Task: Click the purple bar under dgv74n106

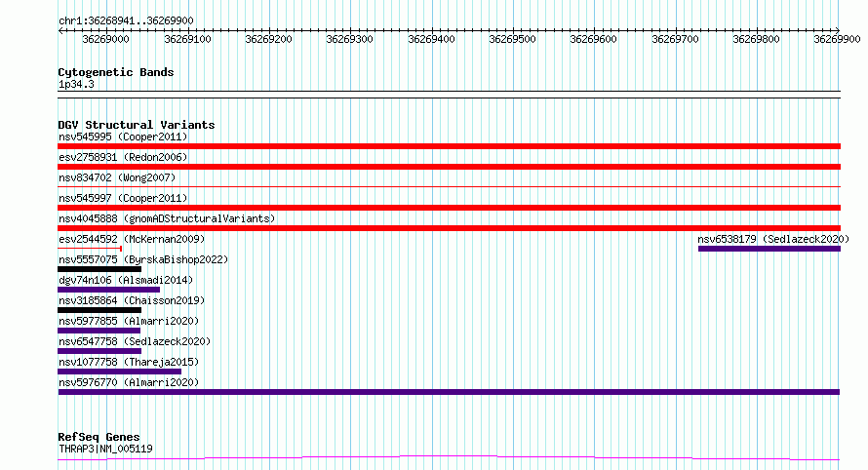Action: [108, 290]
